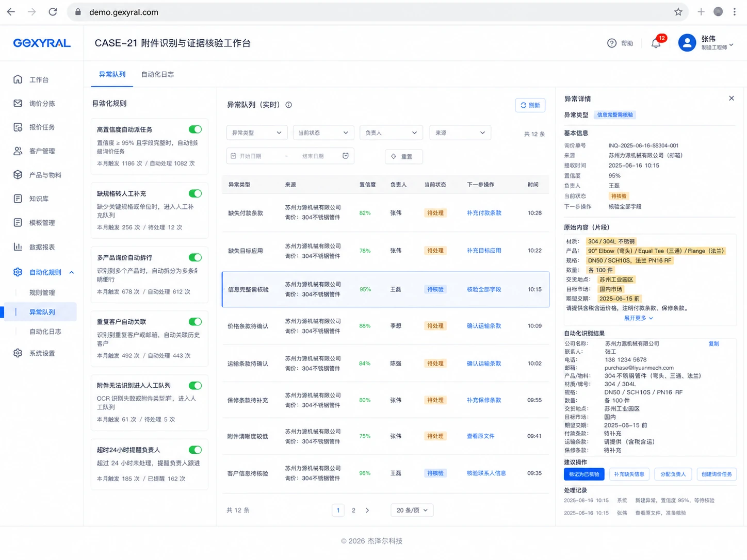Go to 报价任务 via its sidebar icon
The image size is (747, 560).
pos(18,127)
